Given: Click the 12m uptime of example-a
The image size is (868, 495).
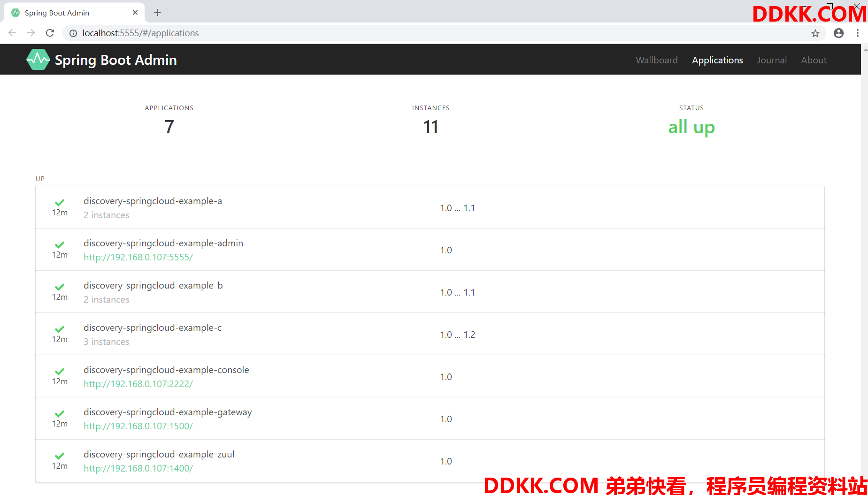Looking at the screenshot, I should (60, 213).
